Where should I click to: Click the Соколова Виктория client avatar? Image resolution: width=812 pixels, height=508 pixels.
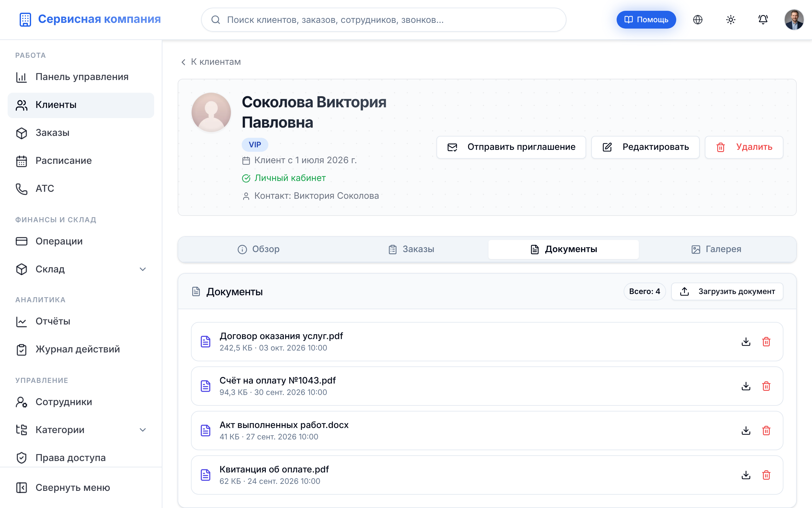pyautogui.click(x=211, y=112)
